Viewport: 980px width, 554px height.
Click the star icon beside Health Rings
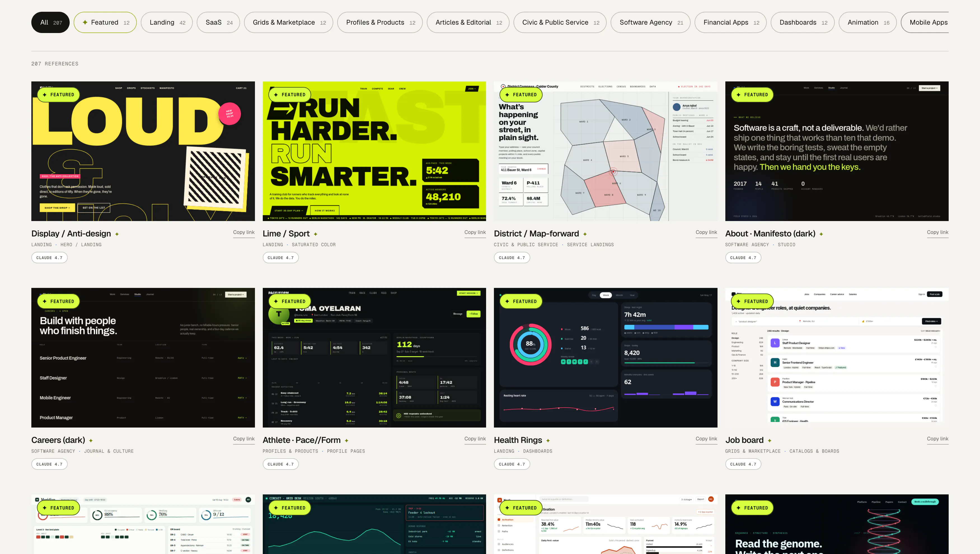[x=548, y=441]
